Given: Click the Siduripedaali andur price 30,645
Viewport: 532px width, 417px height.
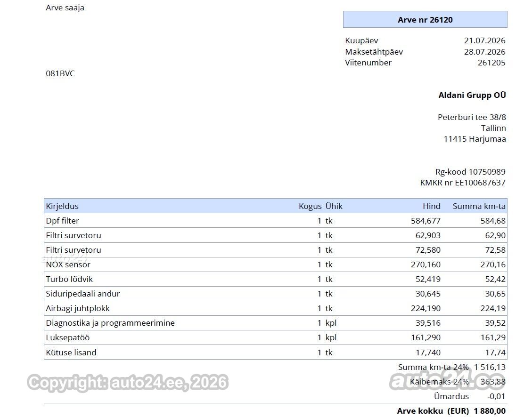Looking at the screenshot, I should [x=428, y=294].
